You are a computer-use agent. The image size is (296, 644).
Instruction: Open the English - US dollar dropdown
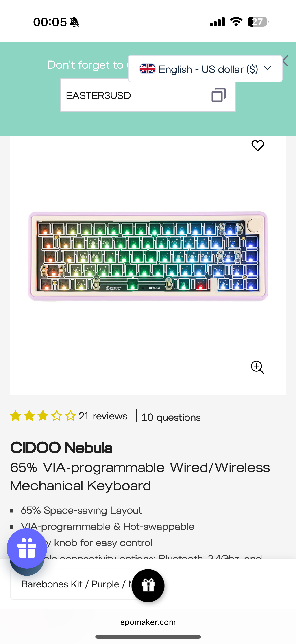205,69
